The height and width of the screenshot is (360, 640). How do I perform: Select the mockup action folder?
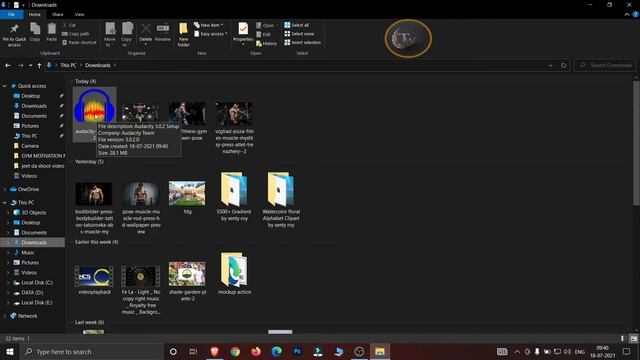point(234,274)
